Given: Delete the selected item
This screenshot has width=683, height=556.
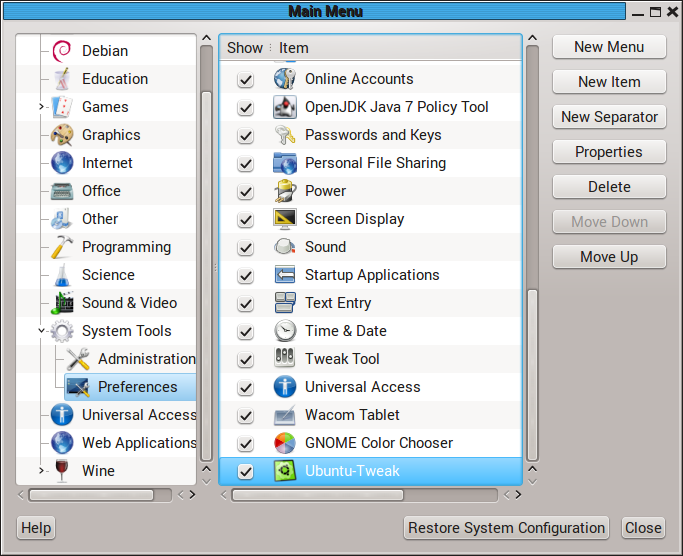Looking at the screenshot, I should pyautogui.click(x=609, y=187).
